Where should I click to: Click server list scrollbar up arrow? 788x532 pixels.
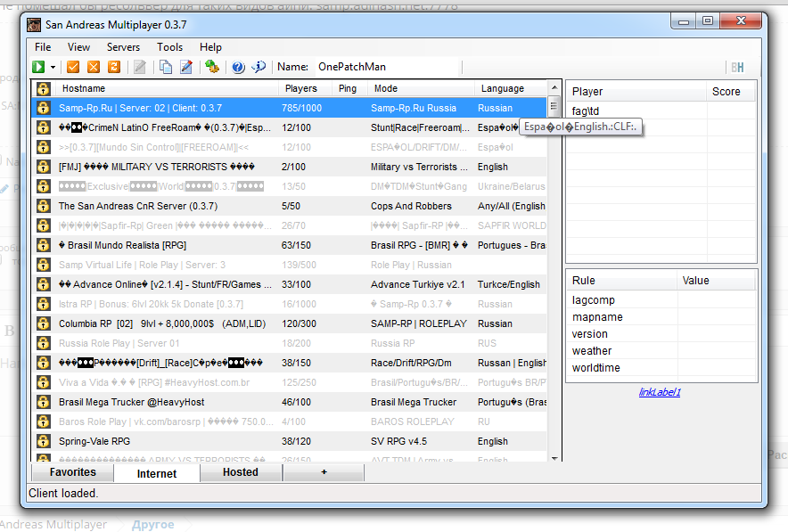(554, 87)
